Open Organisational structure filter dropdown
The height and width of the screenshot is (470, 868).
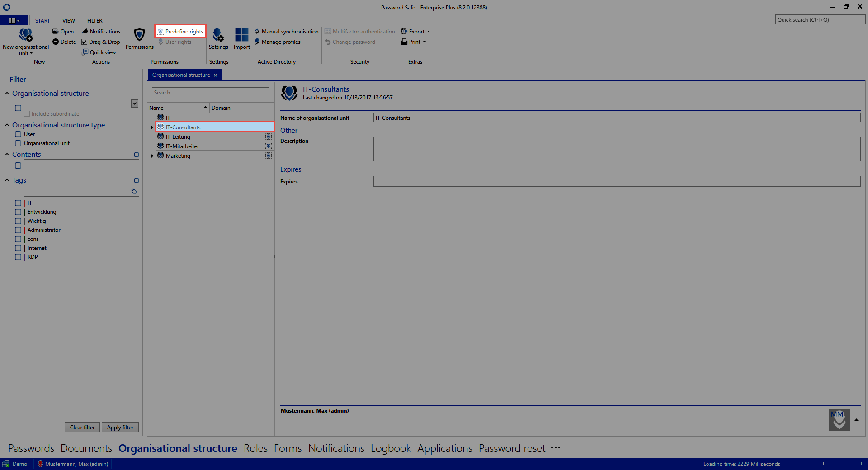[135, 103]
